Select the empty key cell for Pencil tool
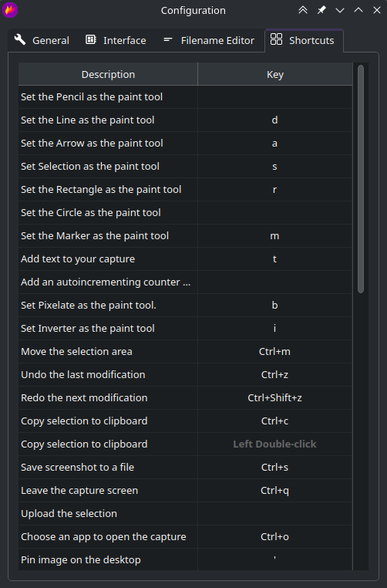 point(275,97)
